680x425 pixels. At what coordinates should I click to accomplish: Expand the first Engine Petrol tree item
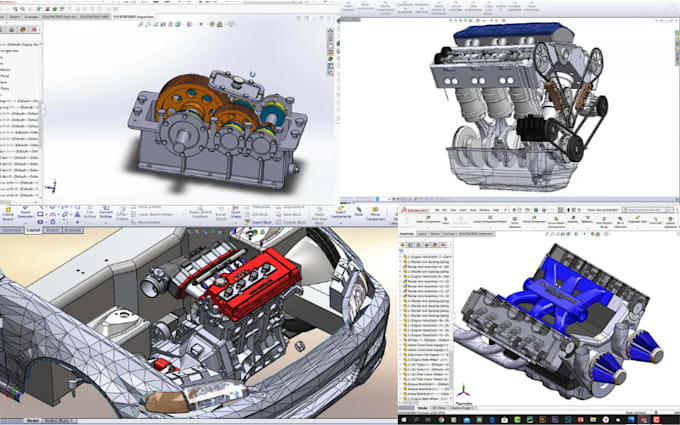click(400, 257)
